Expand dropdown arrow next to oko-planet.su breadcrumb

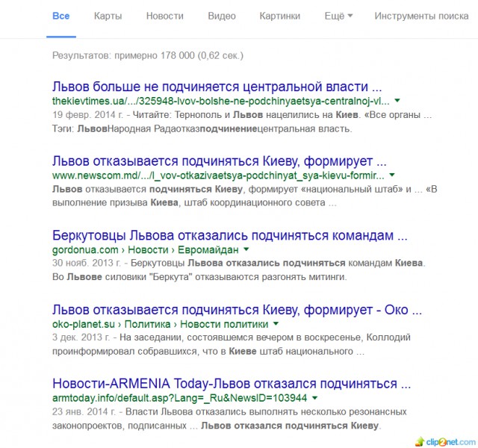pos(276,323)
